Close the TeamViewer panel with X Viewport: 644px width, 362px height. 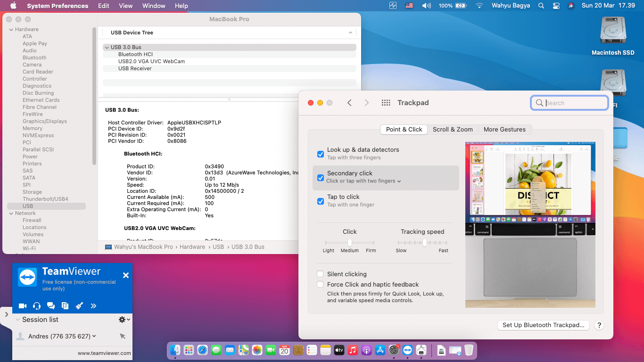pyautogui.click(x=126, y=275)
